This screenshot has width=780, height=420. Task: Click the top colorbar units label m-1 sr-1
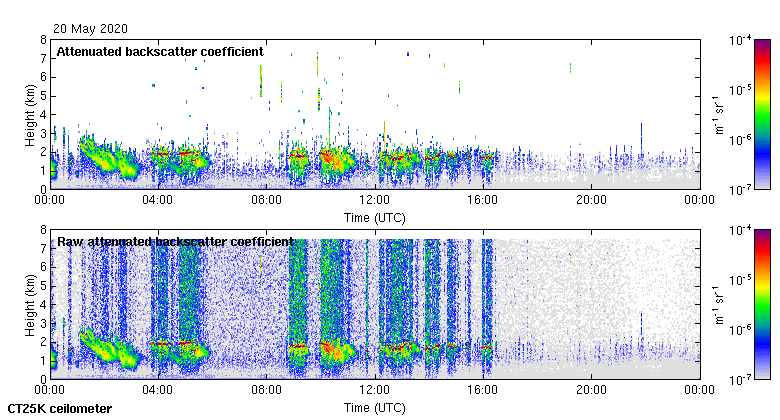tap(719, 115)
